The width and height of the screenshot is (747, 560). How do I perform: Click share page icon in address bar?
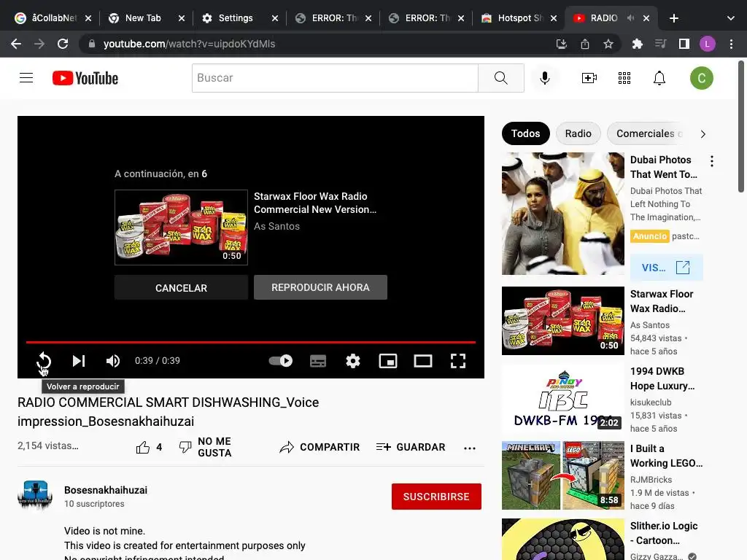(585, 44)
